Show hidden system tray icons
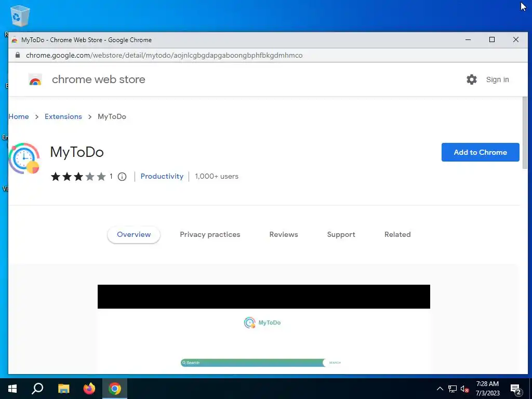The image size is (532, 399). (440, 389)
